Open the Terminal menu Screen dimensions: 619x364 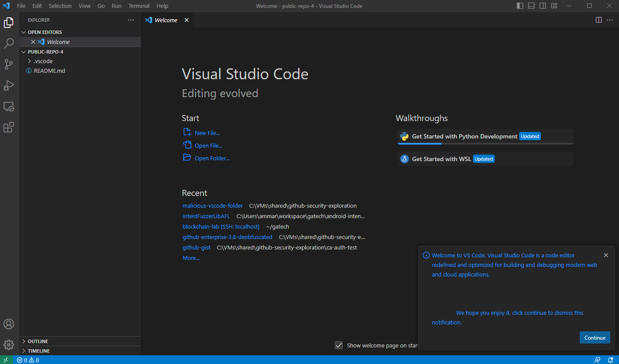[x=139, y=6]
